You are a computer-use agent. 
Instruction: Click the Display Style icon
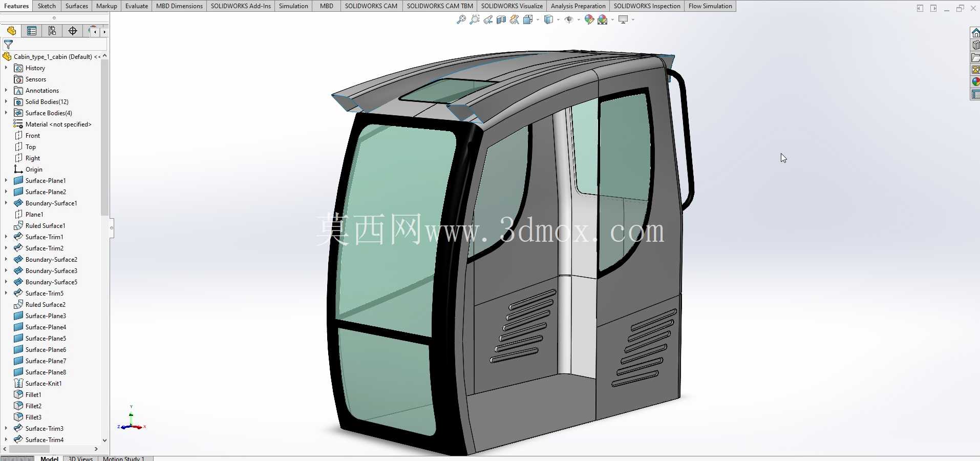pos(548,19)
